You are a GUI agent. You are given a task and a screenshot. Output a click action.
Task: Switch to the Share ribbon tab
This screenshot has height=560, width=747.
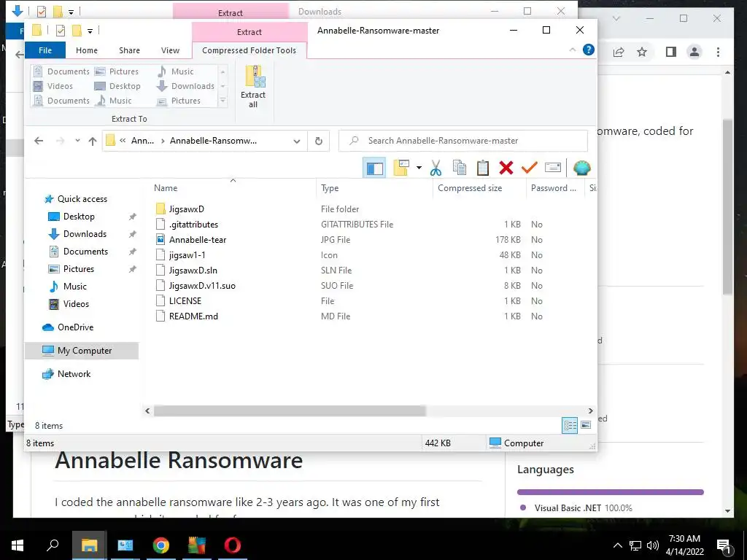click(x=130, y=50)
